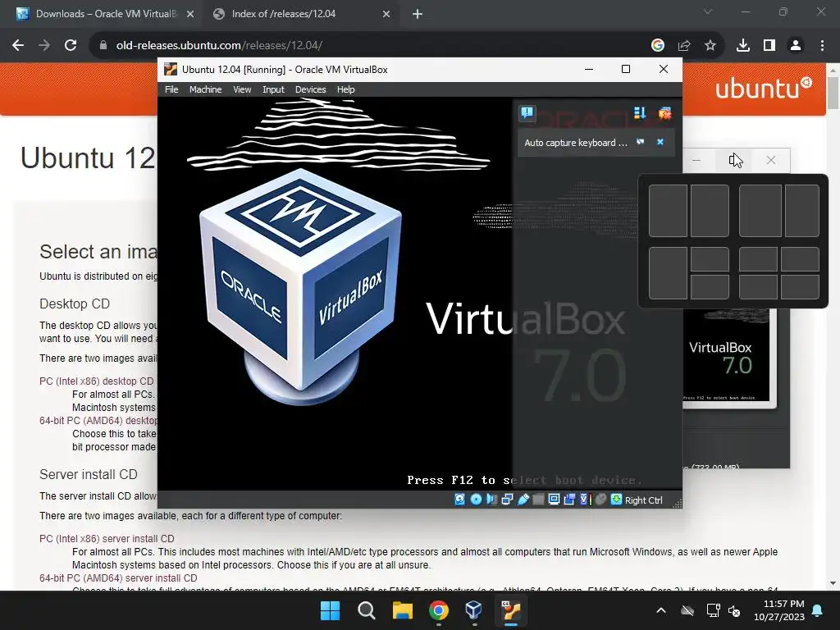Click the mouse integration status icon

[600, 500]
